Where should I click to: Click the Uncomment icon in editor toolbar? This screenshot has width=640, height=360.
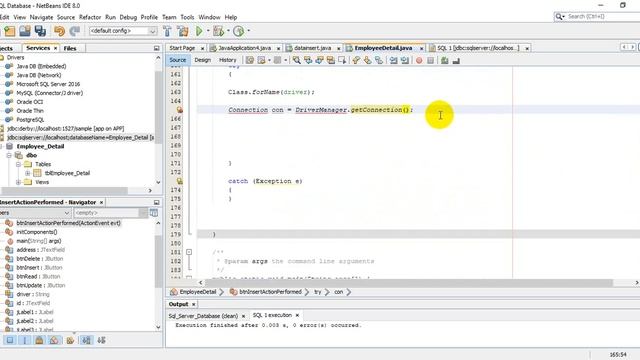[x=456, y=60]
